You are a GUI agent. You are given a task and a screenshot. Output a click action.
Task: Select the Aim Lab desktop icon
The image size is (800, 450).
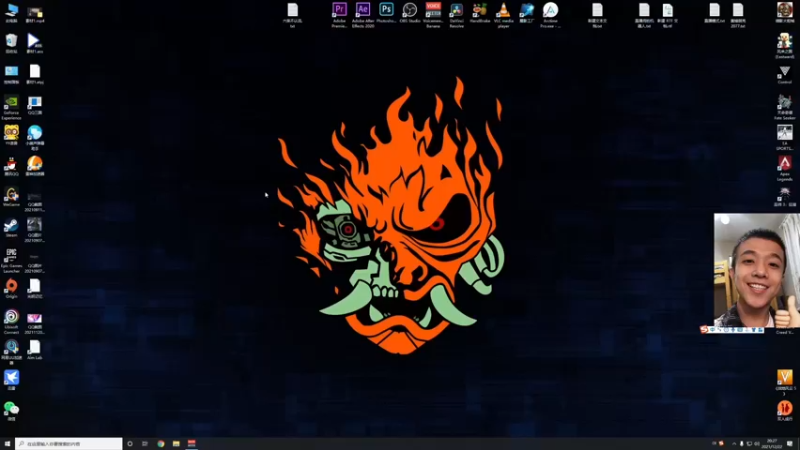(35, 350)
